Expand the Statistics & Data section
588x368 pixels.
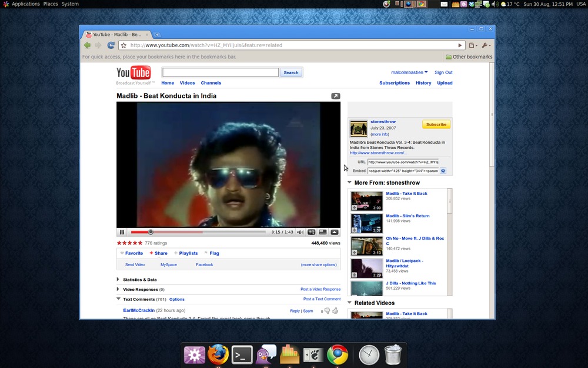140,280
